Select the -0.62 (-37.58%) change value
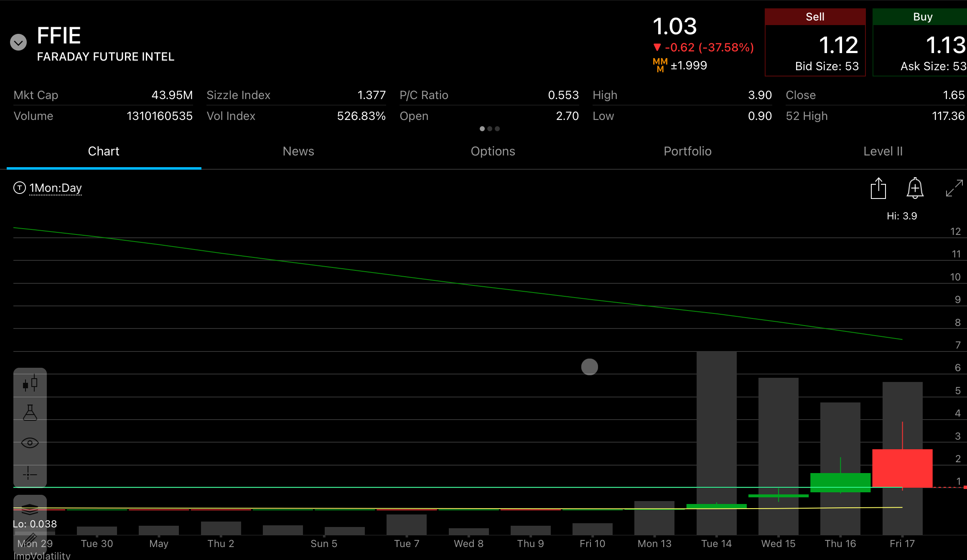 pos(709,48)
